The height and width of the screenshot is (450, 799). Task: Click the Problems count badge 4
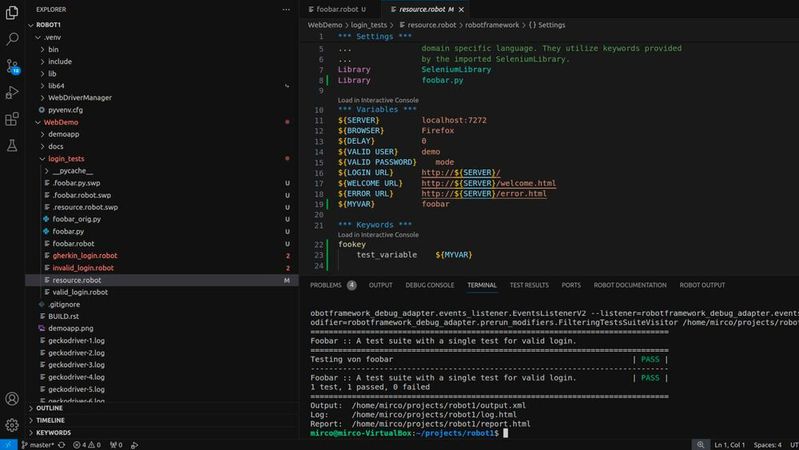tap(352, 285)
